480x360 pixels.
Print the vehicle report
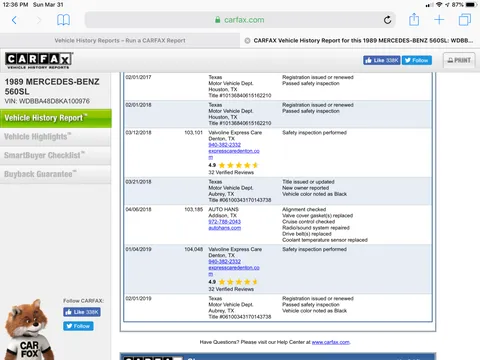[x=459, y=60]
